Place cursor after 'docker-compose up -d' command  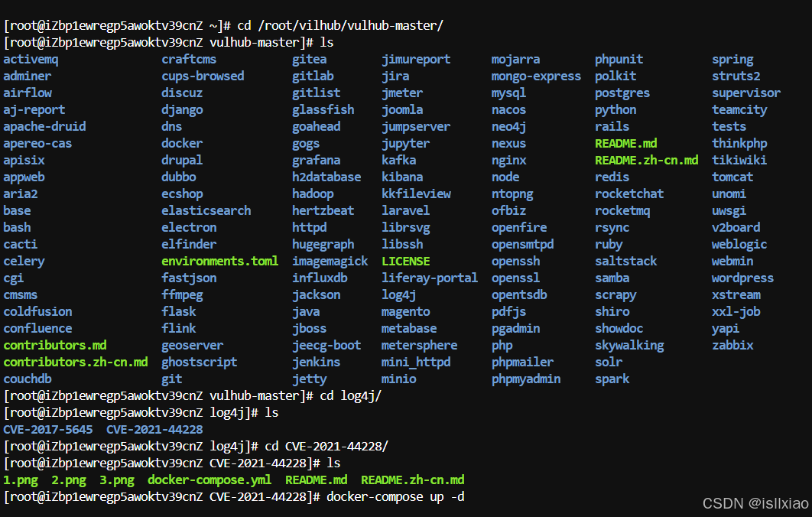466,497
